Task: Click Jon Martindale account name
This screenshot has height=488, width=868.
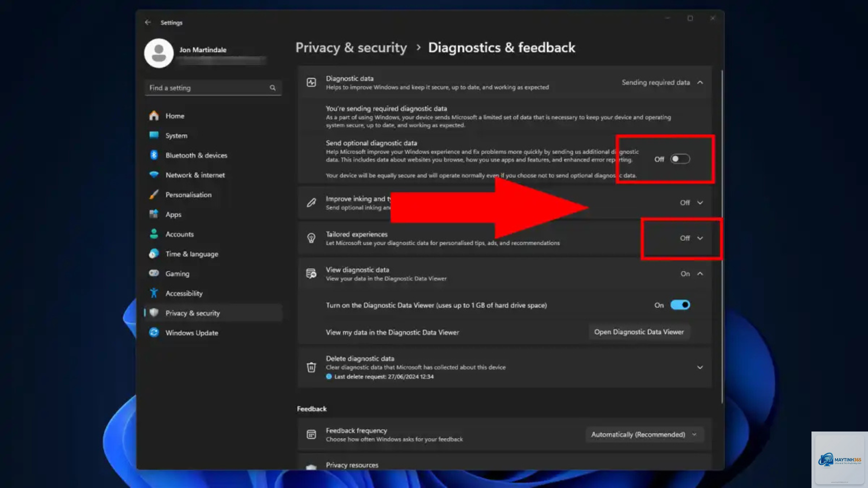Action: tap(203, 50)
